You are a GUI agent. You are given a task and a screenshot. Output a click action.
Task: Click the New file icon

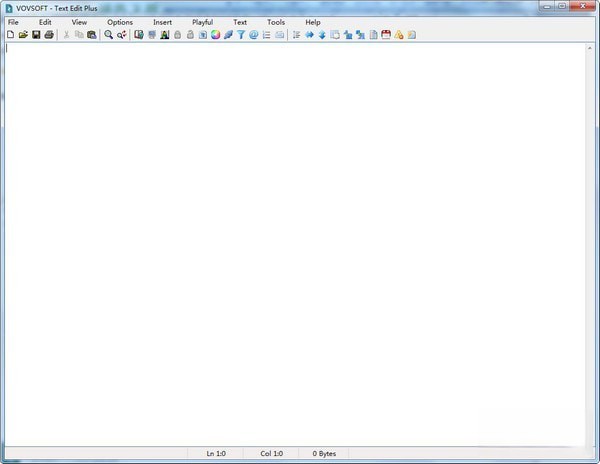(x=10, y=35)
